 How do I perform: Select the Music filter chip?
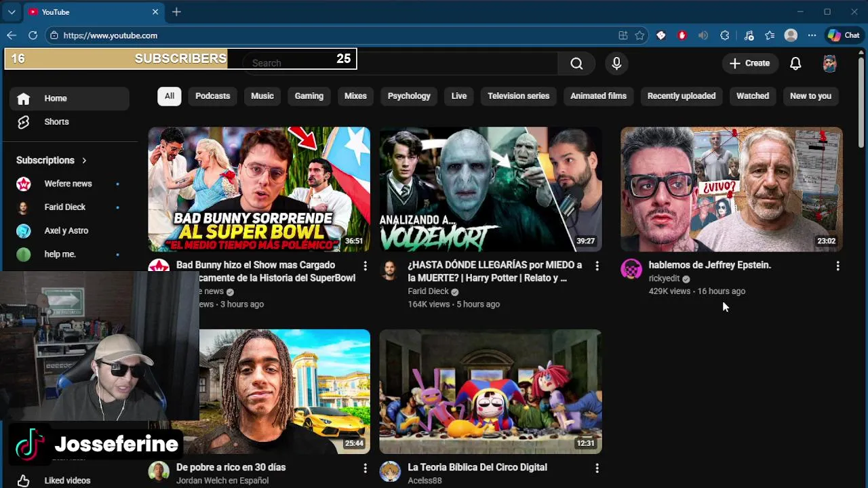click(x=262, y=96)
